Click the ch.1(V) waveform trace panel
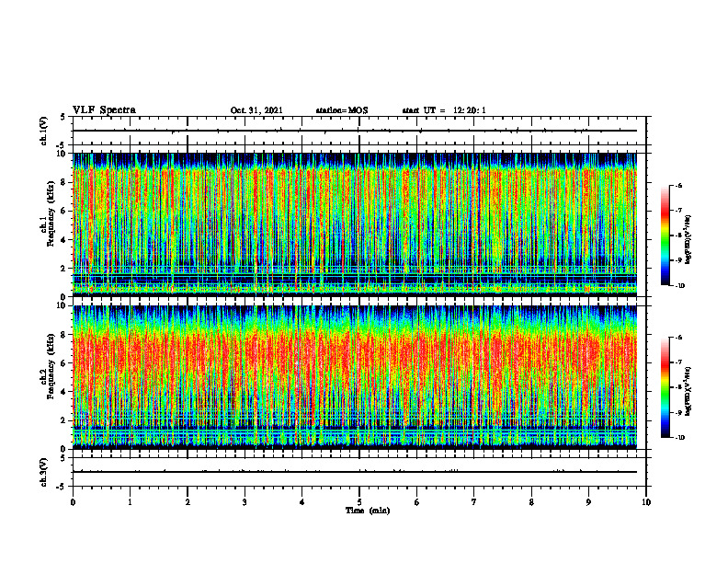 click(x=359, y=131)
